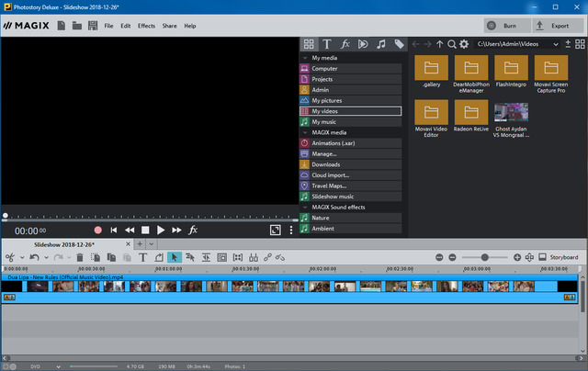Click the scissors split tool
Viewport: 588px width, 371px height.
[10, 257]
